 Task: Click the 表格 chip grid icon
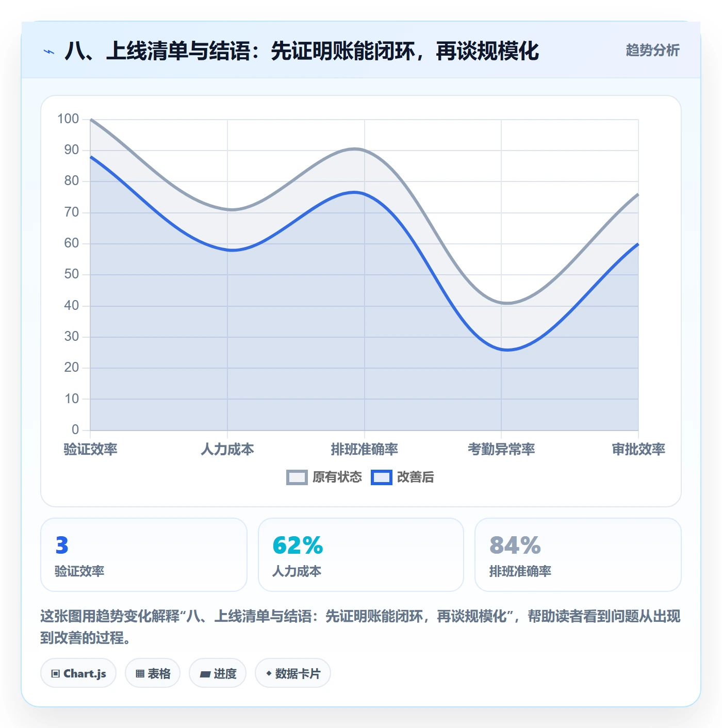tap(140, 673)
